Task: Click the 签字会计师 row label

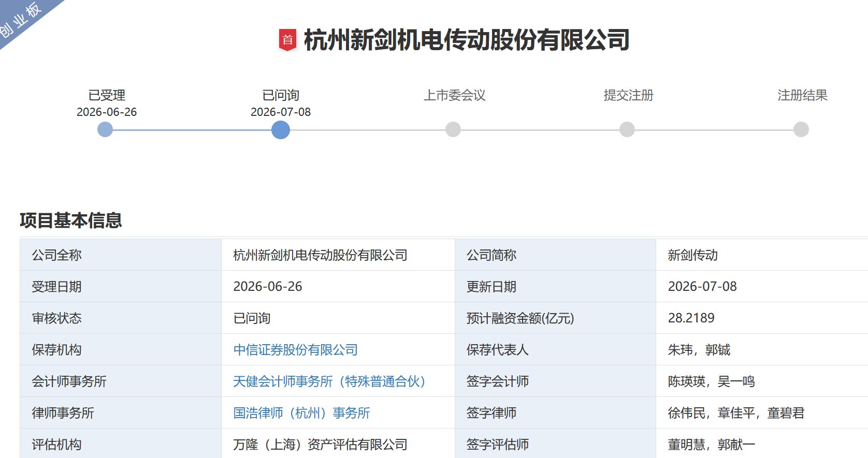Action: pos(498,381)
